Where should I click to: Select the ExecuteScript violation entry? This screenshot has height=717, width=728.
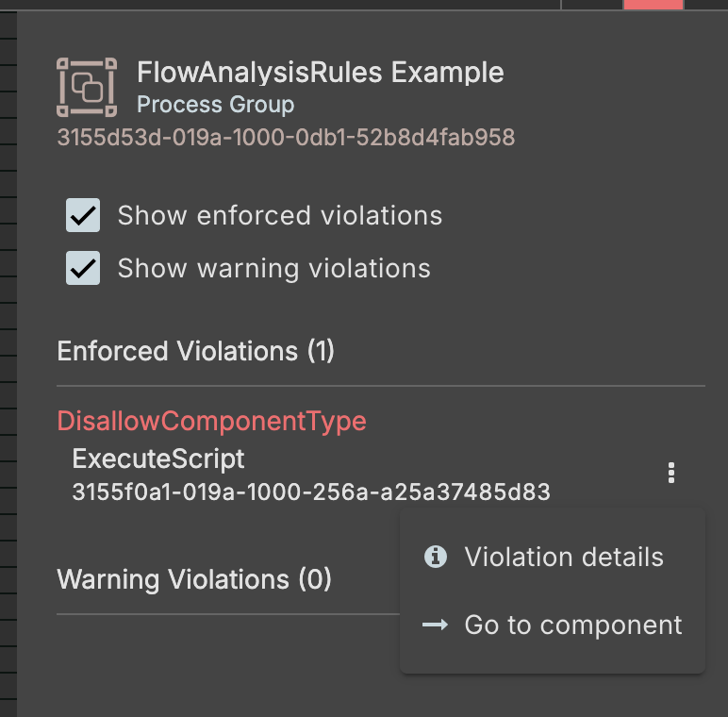(158, 459)
